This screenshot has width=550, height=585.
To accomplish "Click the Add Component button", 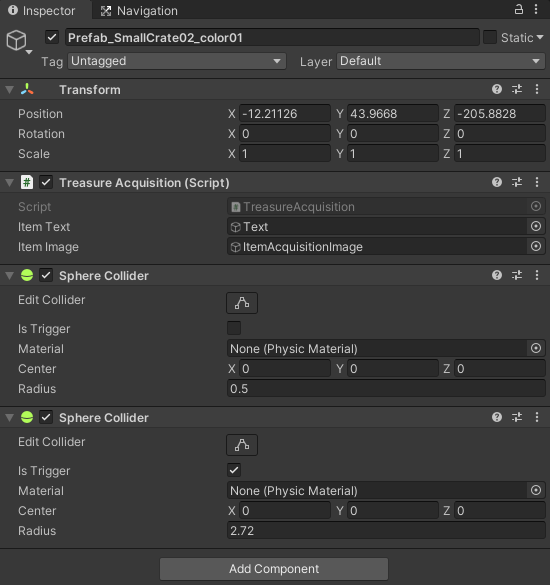I will pyautogui.click(x=274, y=569).
